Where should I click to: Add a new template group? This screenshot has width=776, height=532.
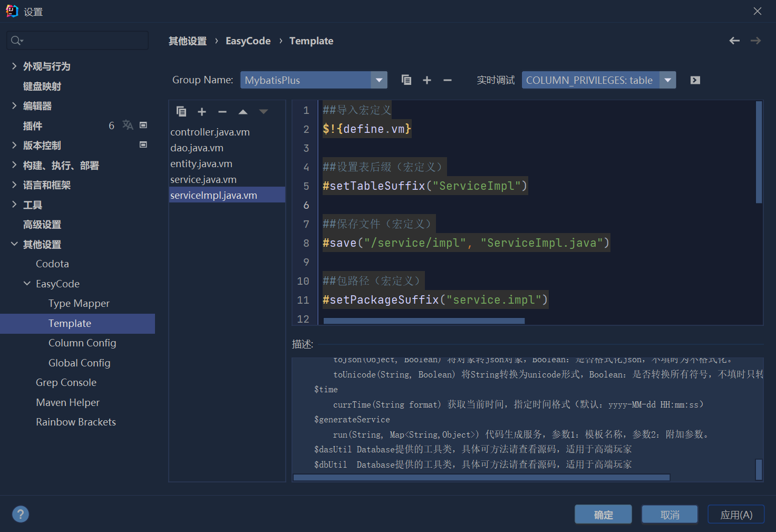coord(427,80)
